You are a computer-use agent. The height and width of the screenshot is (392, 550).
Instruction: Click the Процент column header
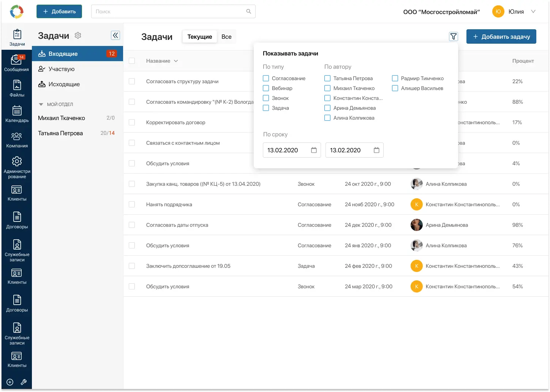tap(523, 61)
